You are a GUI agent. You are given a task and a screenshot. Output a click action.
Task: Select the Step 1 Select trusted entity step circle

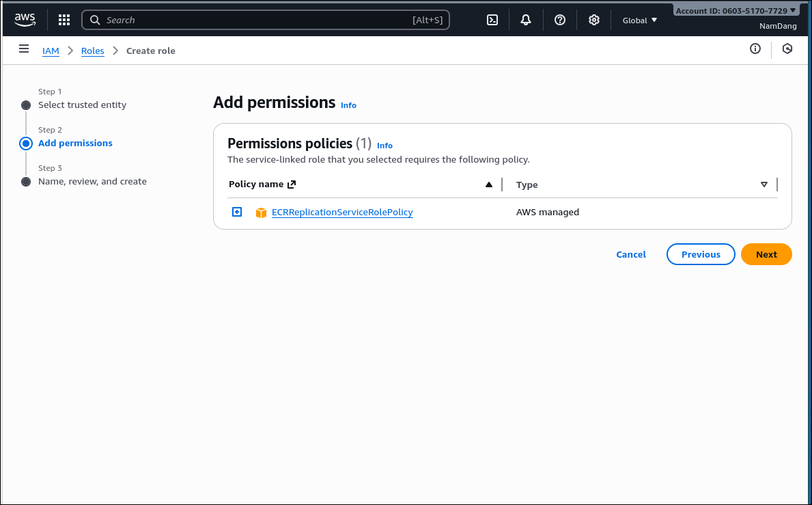25,105
